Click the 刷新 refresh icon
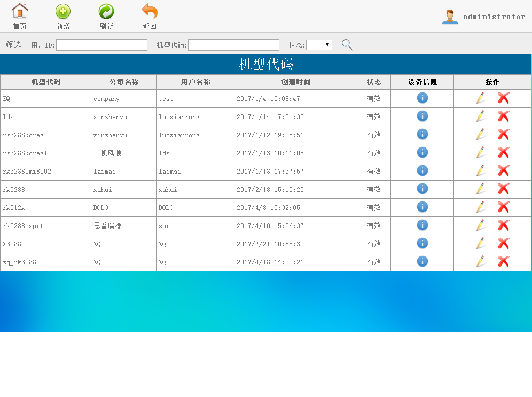Viewport: 532px width, 397px height. pos(106,11)
